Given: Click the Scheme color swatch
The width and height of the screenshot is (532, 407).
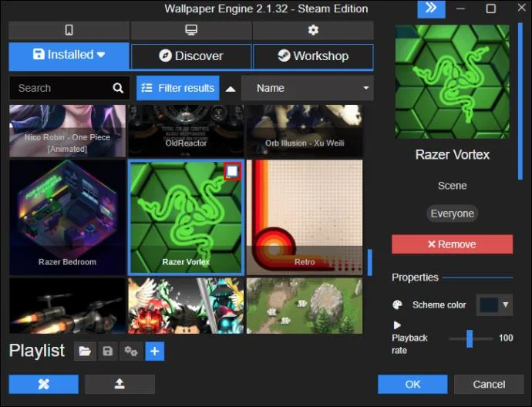Looking at the screenshot, I should 489,304.
